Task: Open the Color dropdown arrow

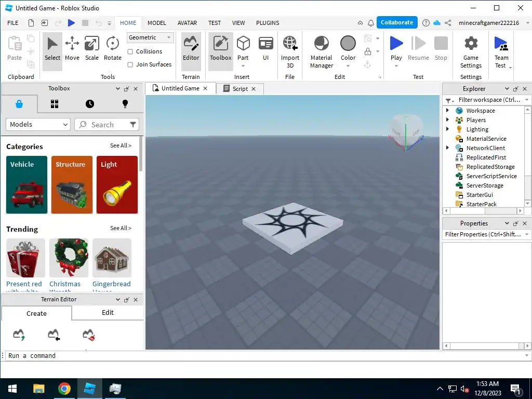Action: [x=348, y=66]
